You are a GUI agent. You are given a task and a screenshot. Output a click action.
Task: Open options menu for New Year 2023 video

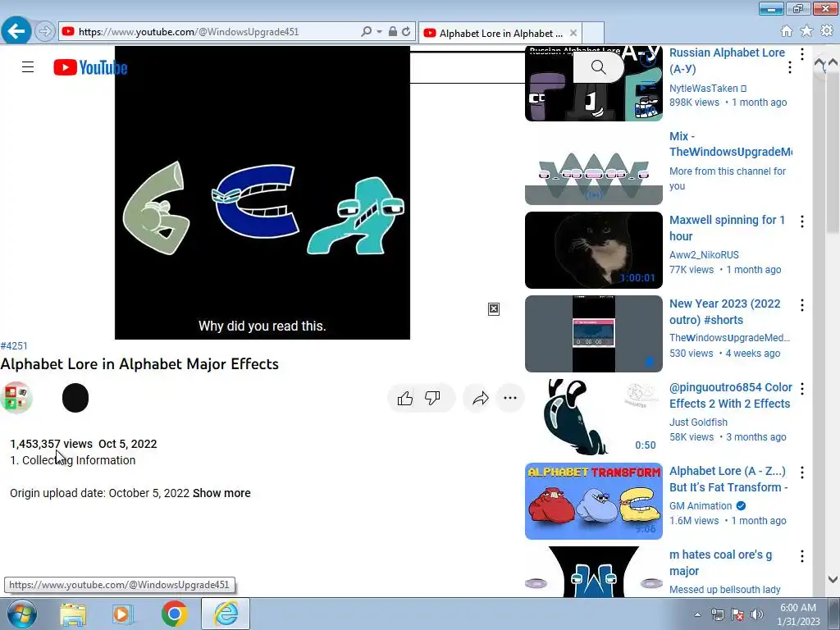pyautogui.click(x=802, y=305)
